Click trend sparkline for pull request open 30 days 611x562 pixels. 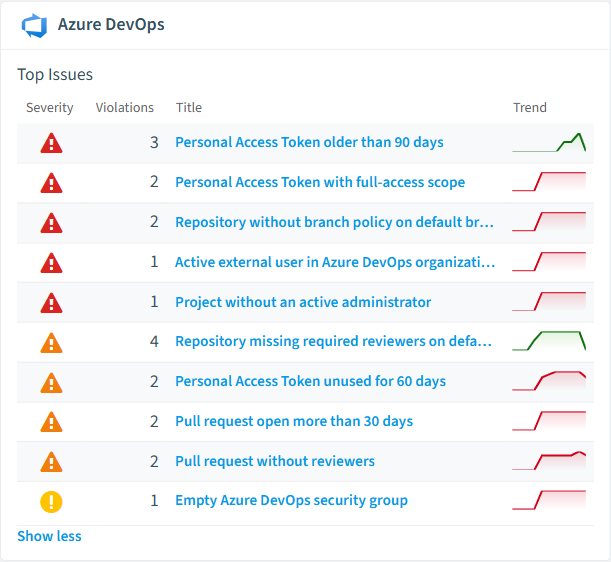[549, 421]
